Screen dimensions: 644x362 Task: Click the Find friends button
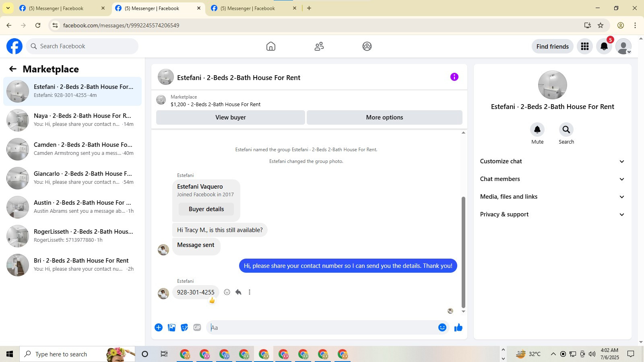(552, 46)
